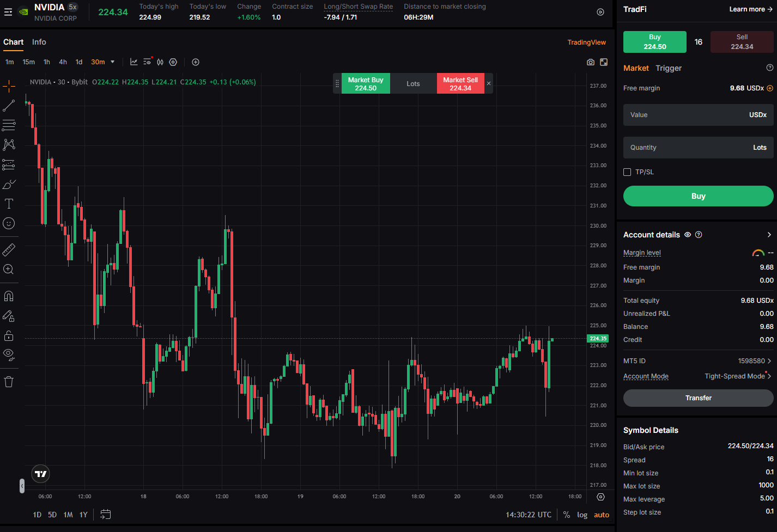Change candlestick style from the toolbar
Screen dimensions: 777x532
click(x=160, y=62)
